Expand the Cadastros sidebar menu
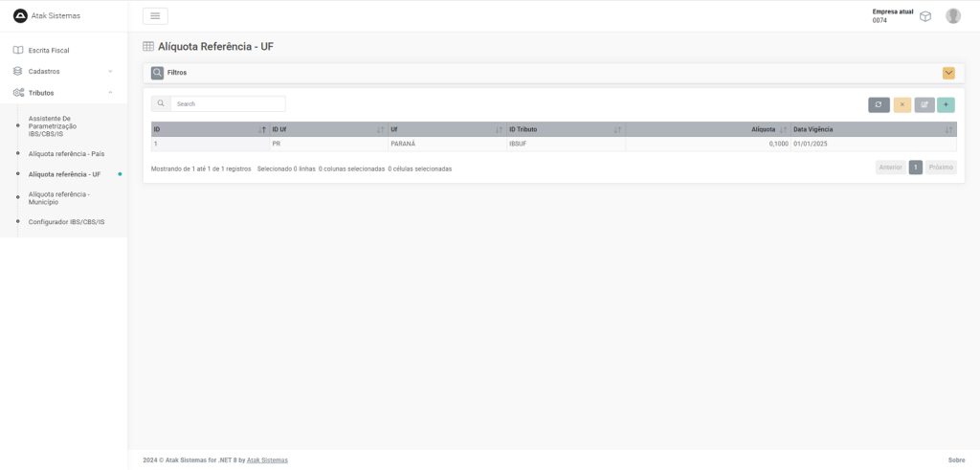The image size is (980, 470). pos(63,71)
